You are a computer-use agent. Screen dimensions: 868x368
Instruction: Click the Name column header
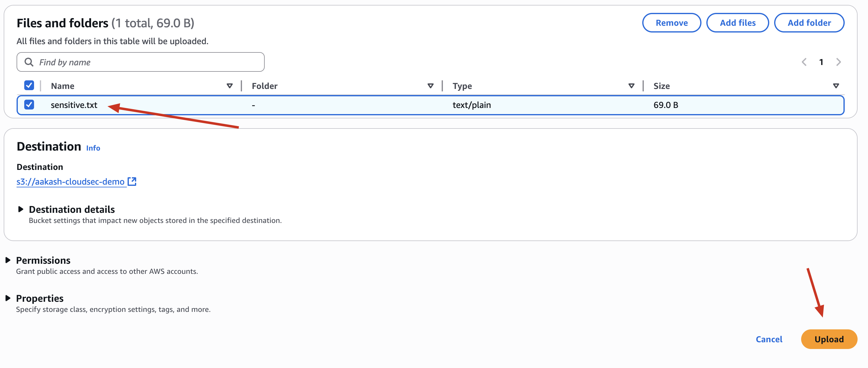click(63, 86)
